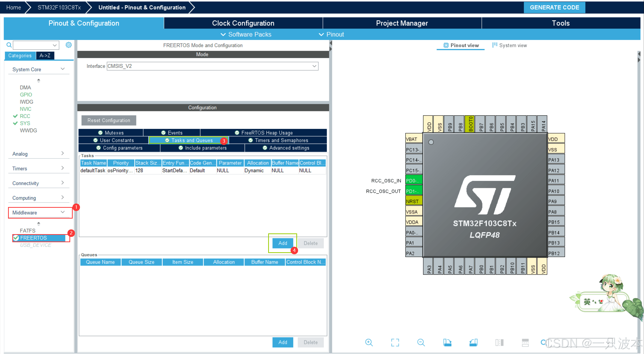Screen dimensions: 644x354
Task: Select the Categories sidebar tab
Action: click(20, 56)
